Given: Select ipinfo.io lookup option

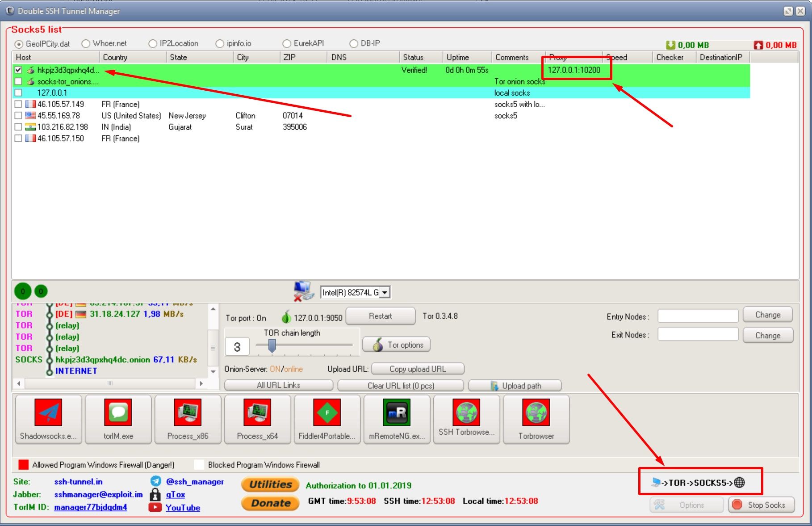Looking at the screenshot, I should click(220, 43).
